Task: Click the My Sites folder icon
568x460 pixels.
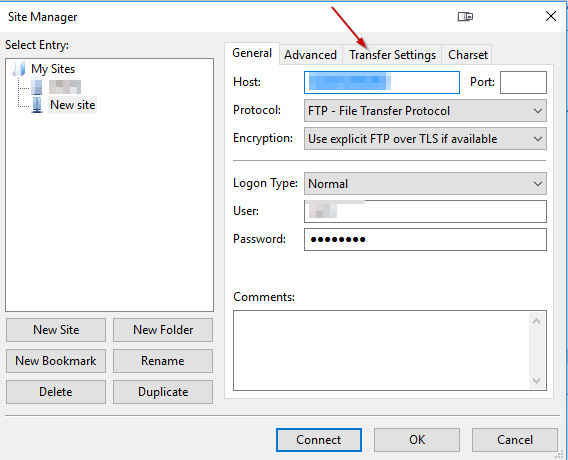Action: (x=19, y=69)
